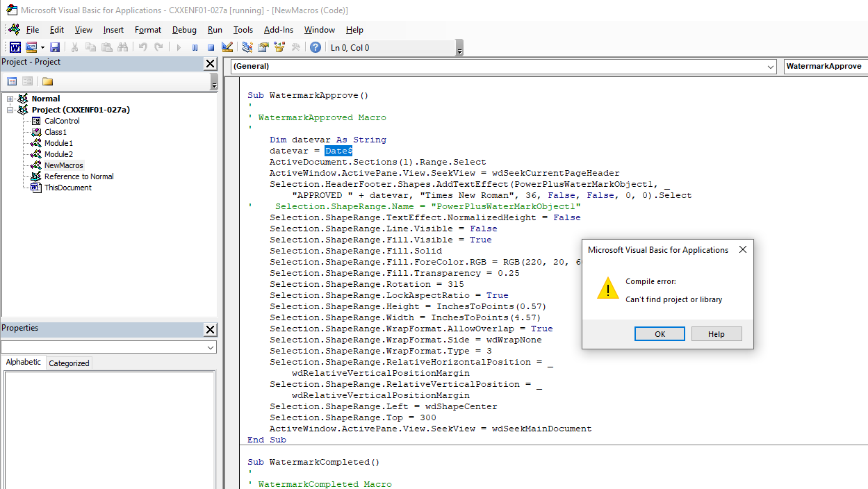Click the View Code icon in Project panel
The image size is (868, 489).
tap(12, 81)
